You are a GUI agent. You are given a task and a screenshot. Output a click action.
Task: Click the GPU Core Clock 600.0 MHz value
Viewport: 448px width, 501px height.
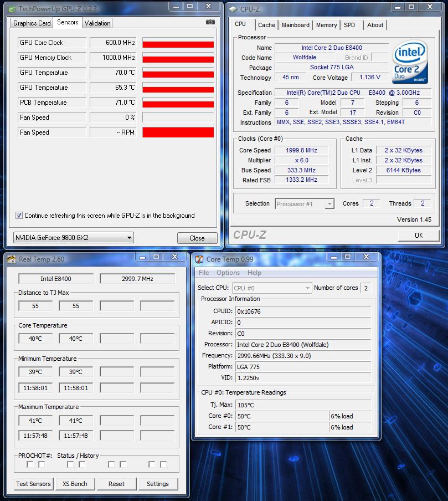pyautogui.click(x=113, y=43)
